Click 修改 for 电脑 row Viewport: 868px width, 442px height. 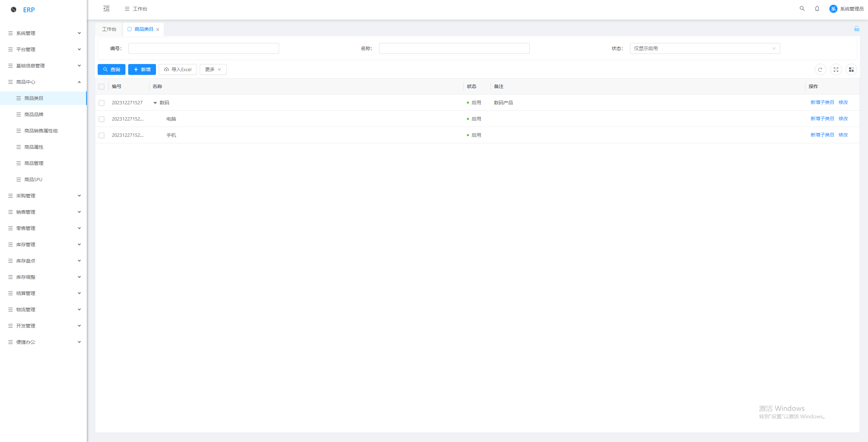[x=843, y=119]
